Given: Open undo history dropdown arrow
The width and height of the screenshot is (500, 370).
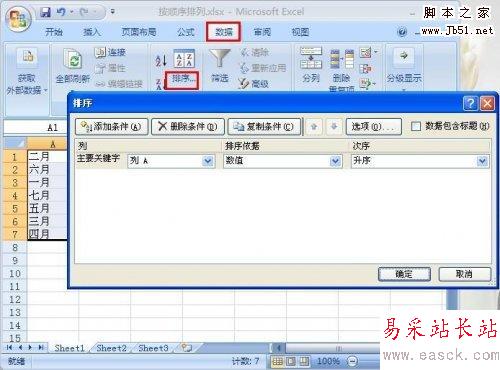Looking at the screenshot, I should (x=71, y=12).
